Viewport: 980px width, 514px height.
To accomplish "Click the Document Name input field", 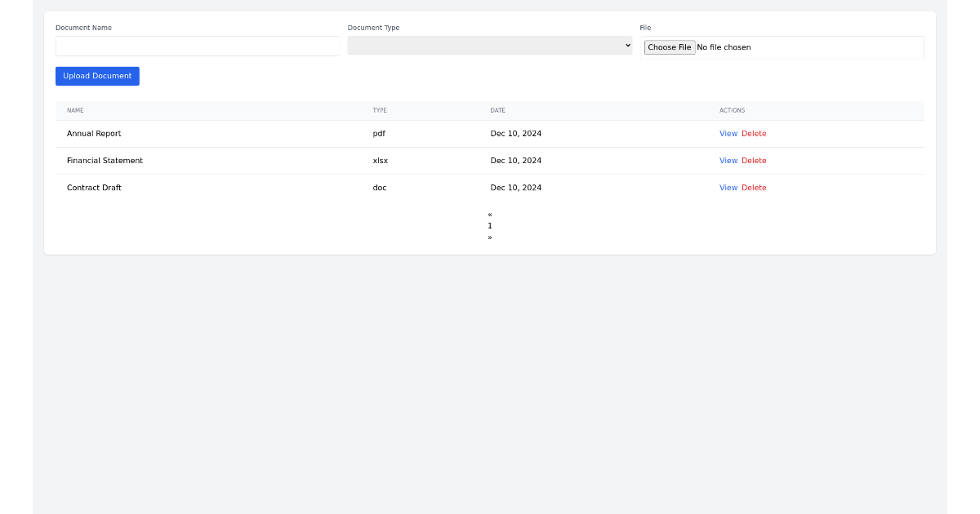I will click(197, 46).
